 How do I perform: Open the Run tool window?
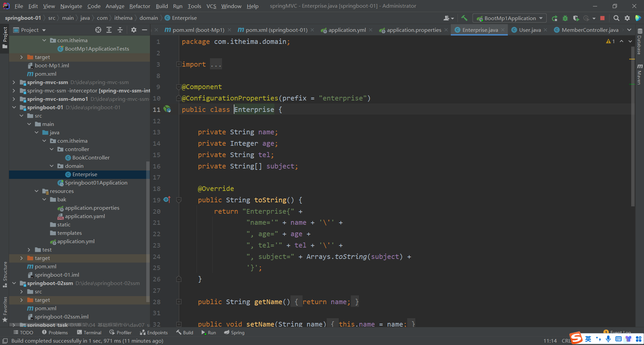click(x=209, y=333)
